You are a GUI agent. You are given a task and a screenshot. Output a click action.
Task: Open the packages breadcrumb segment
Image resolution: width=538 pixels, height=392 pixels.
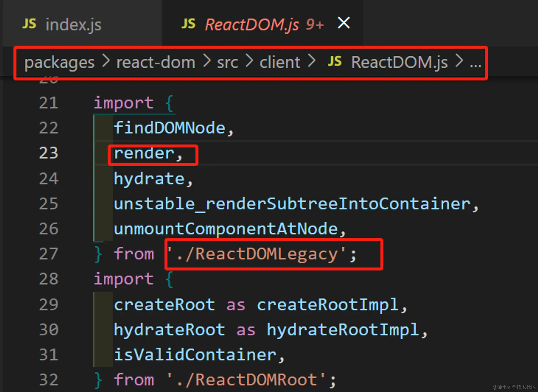point(59,62)
